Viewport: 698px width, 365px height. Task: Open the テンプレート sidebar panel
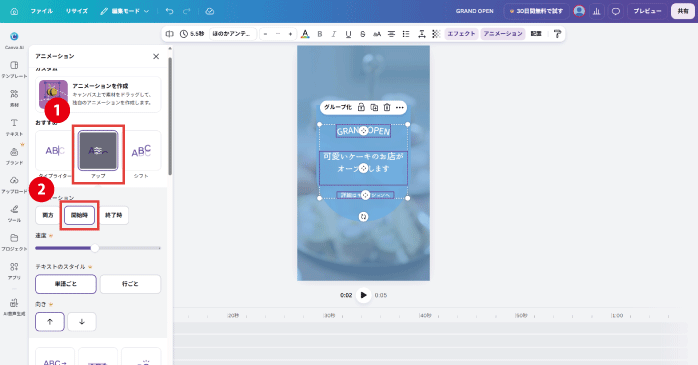pyautogui.click(x=14, y=69)
